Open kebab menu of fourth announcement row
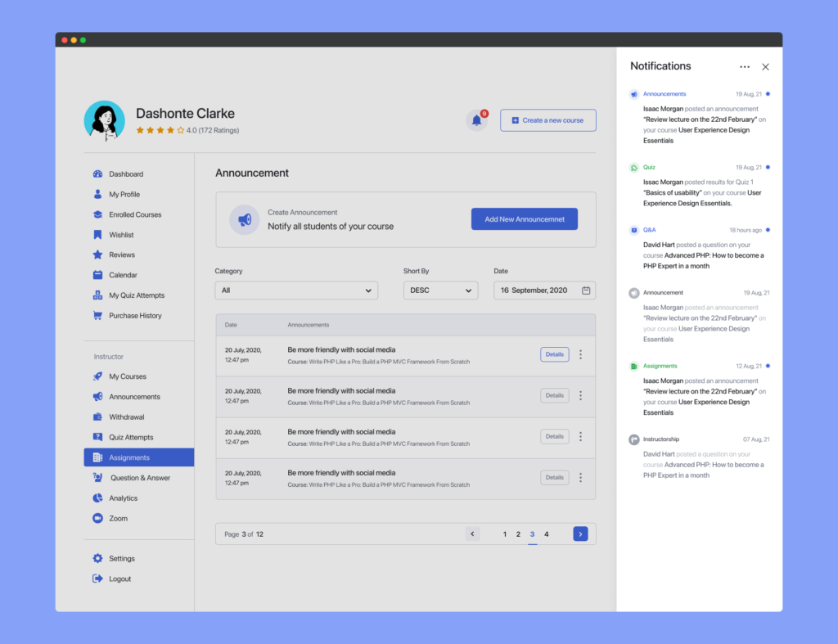Screen dimensions: 838x644 [x=580, y=477]
